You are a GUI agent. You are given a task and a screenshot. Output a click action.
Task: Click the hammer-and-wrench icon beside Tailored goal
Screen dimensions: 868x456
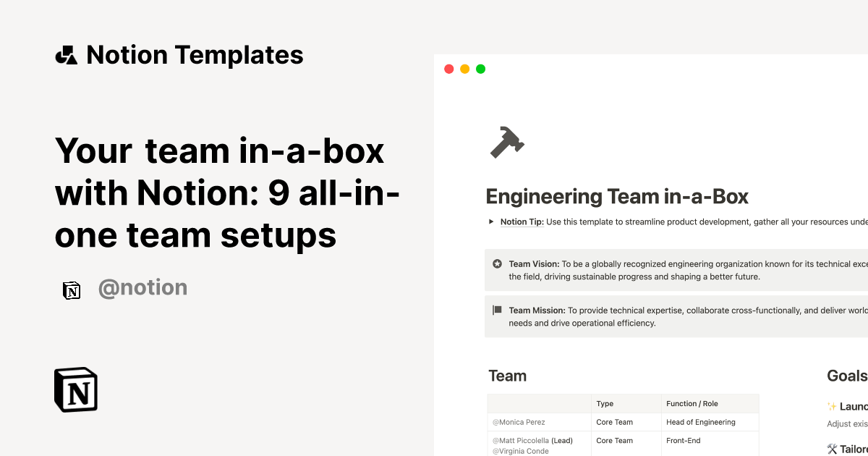(x=831, y=449)
